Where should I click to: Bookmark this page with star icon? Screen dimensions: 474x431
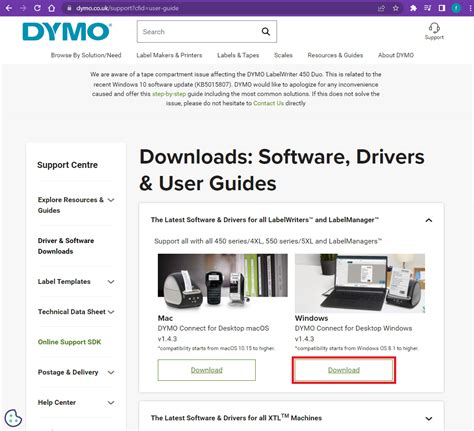click(396, 8)
